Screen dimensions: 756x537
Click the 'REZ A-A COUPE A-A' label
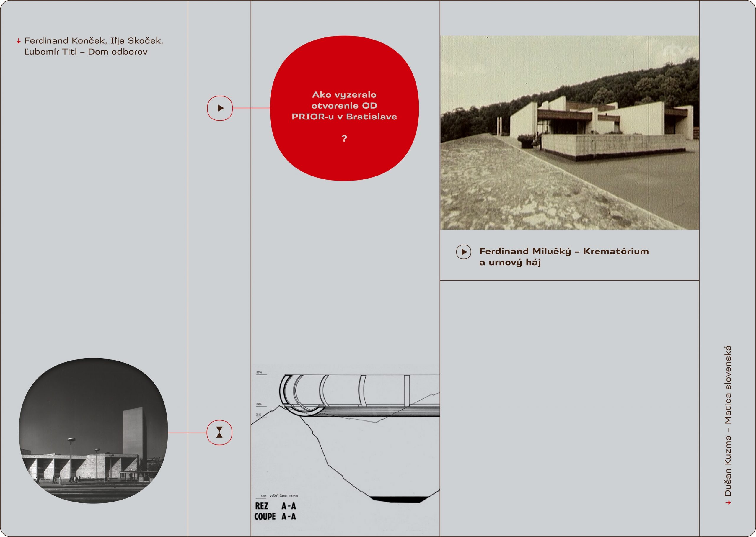coord(275,511)
